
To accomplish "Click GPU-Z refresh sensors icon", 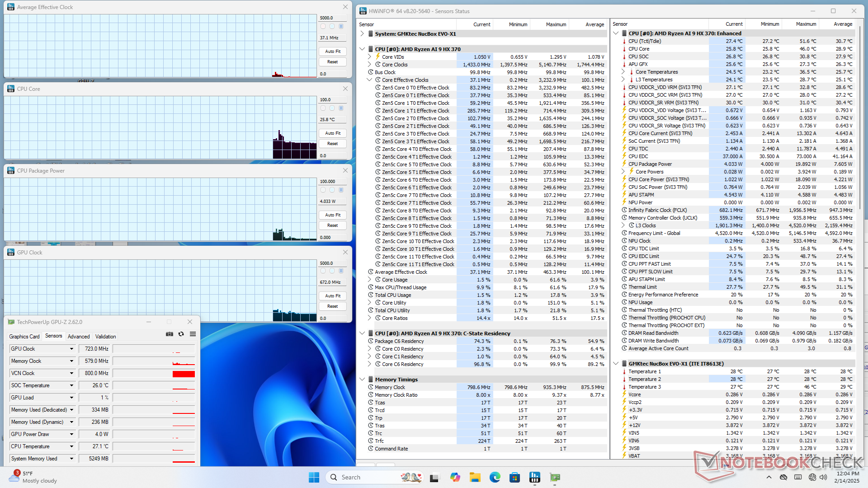I will tap(181, 334).
